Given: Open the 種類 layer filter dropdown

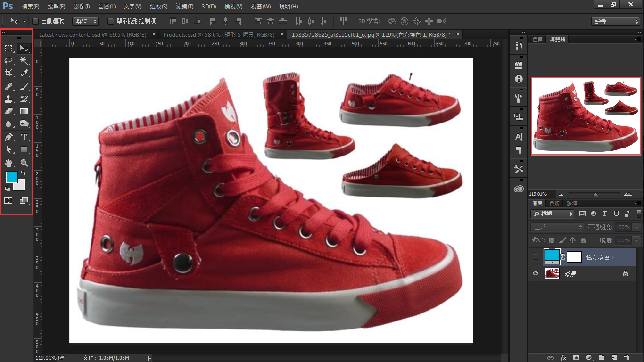Looking at the screenshot, I should click(552, 214).
